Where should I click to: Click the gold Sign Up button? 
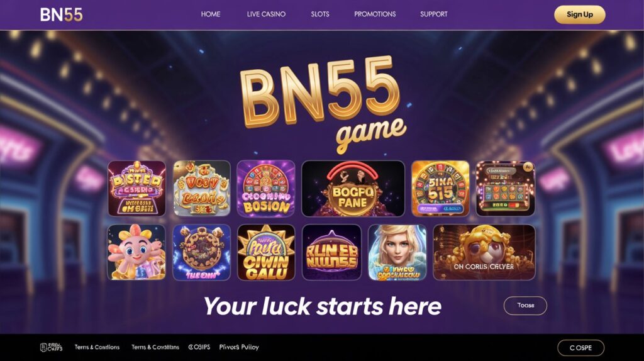pos(579,14)
